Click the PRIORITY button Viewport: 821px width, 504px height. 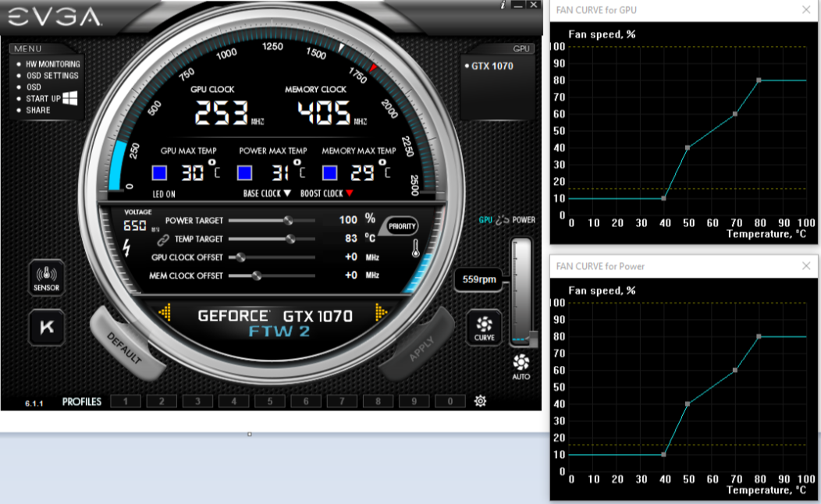pyautogui.click(x=402, y=226)
